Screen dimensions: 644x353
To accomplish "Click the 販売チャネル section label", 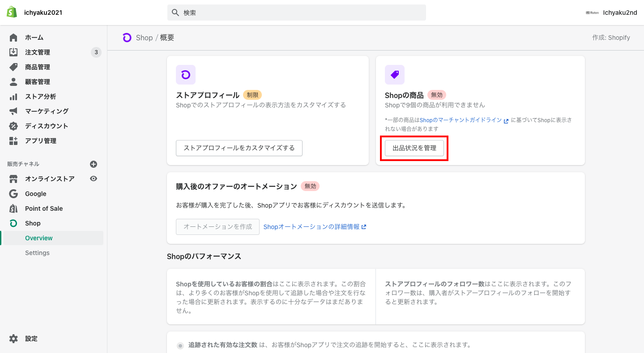I will pyautogui.click(x=23, y=164).
